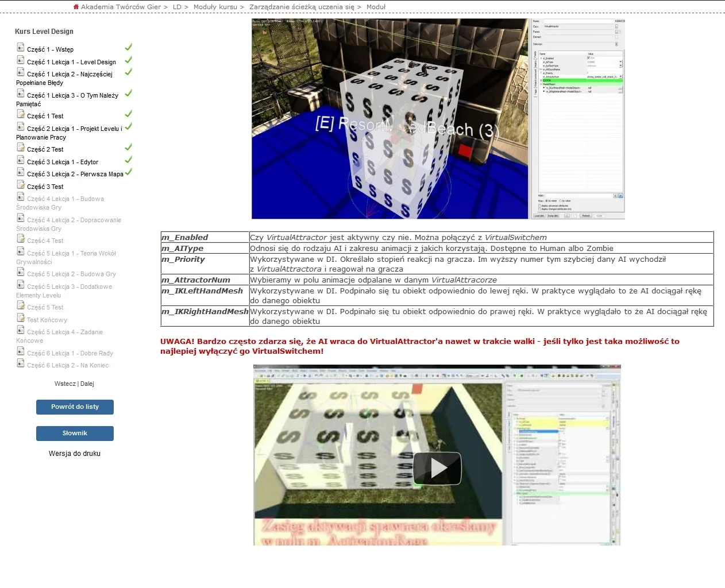Click the page icon beside Część 4 Test
Viewport: 725px width, 588px height.
click(x=21, y=238)
